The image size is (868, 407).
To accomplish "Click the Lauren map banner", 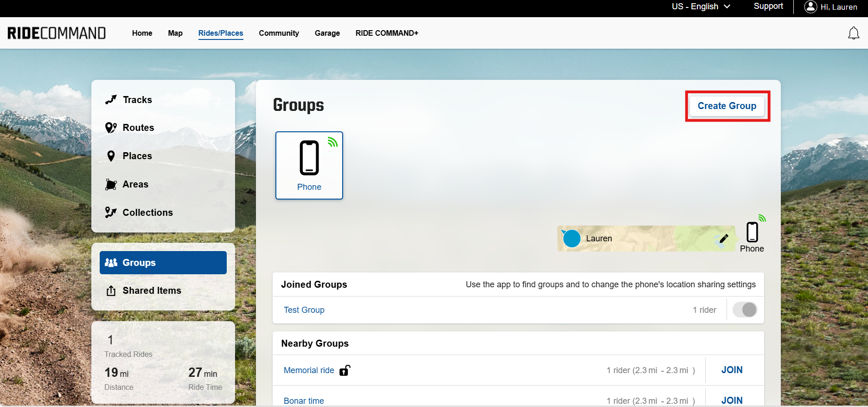I will click(646, 239).
